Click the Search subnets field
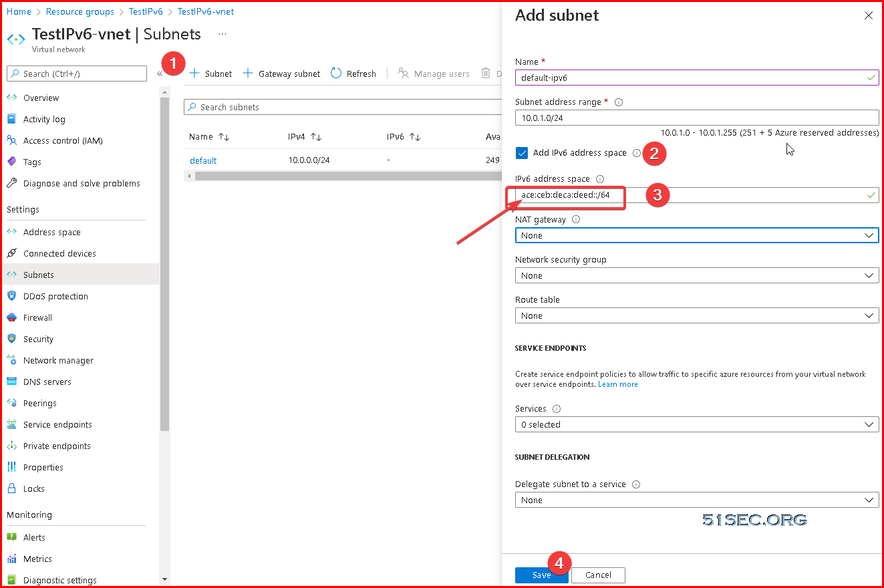This screenshot has width=884, height=588. tap(342, 107)
